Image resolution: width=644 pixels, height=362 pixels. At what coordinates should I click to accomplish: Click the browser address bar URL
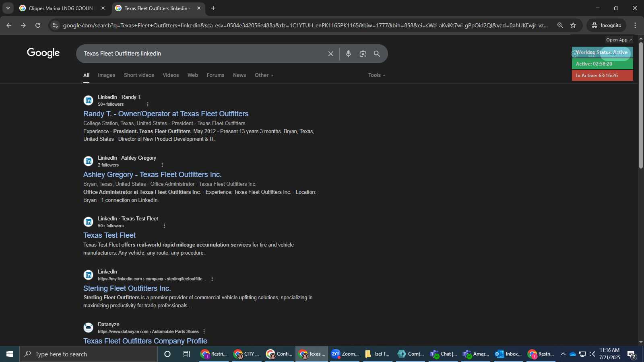(x=305, y=25)
